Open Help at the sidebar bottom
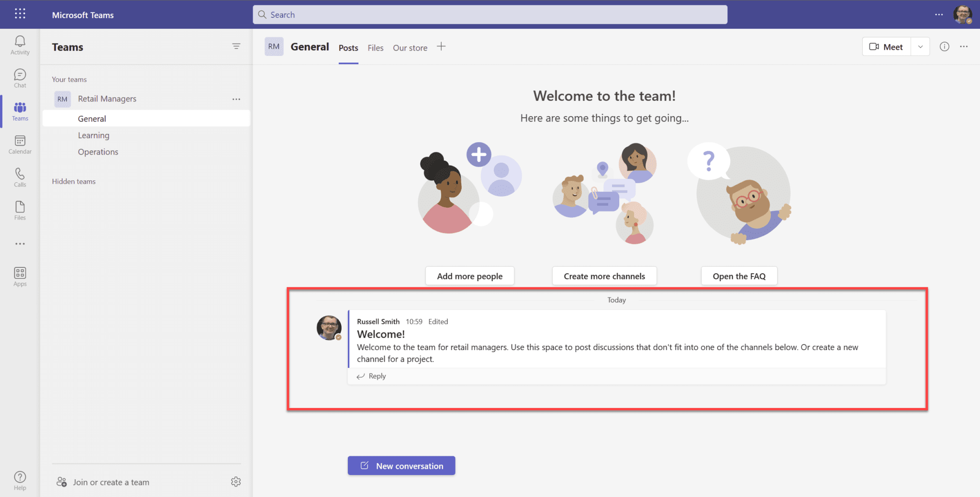Viewport: 980px width, 497px height. tap(20, 480)
